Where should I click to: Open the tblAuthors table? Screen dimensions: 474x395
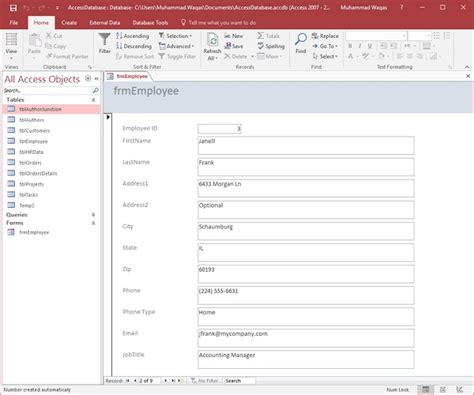click(x=32, y=120)
